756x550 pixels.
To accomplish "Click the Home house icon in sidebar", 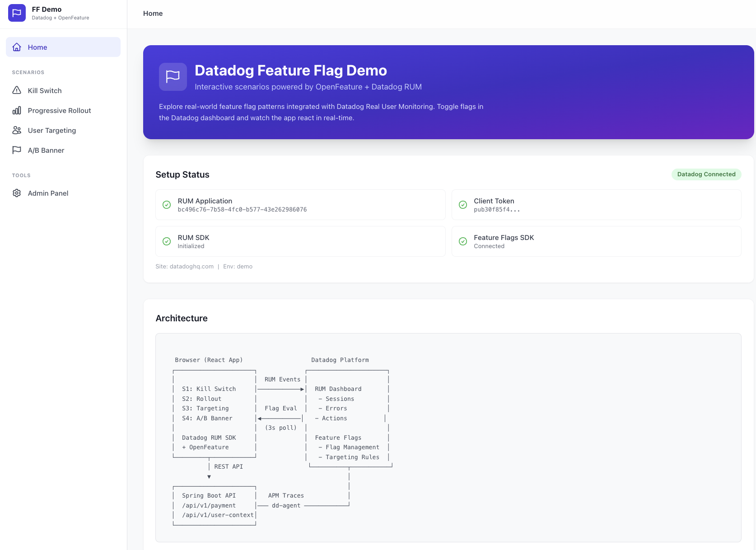I will 17,47.
